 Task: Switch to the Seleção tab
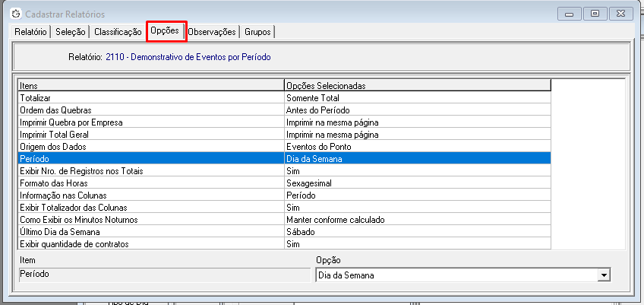tap(70, 32)
